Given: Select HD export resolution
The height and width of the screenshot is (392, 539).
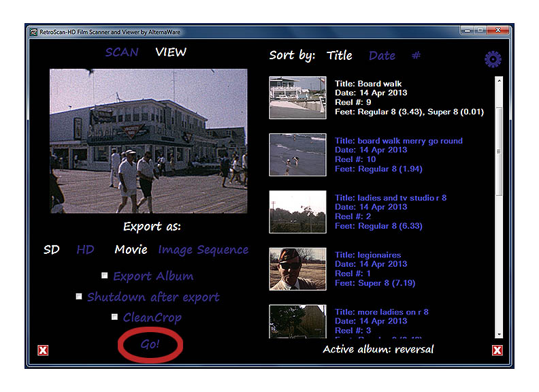Looking at the screenshot, I should click(x=85, y=250).
